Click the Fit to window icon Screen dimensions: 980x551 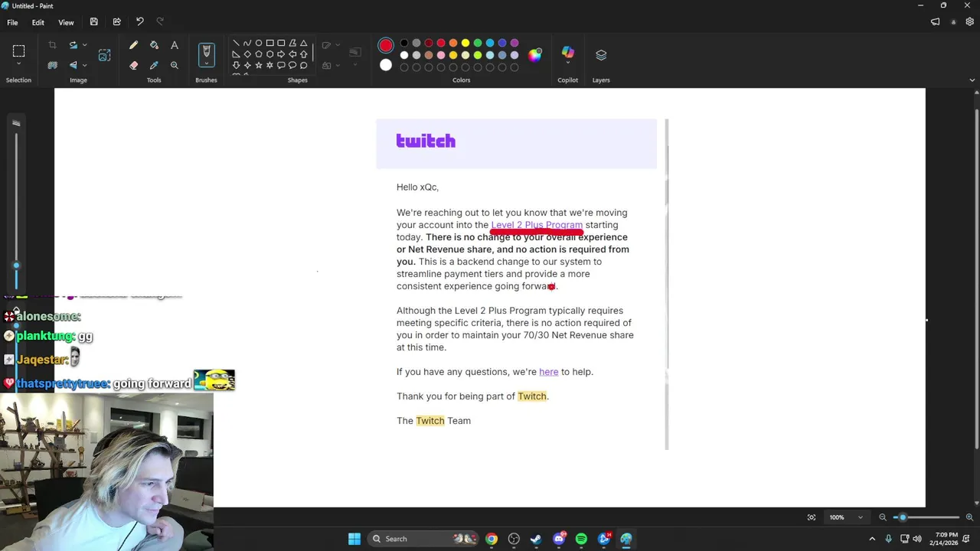click(x=812, y=517)
